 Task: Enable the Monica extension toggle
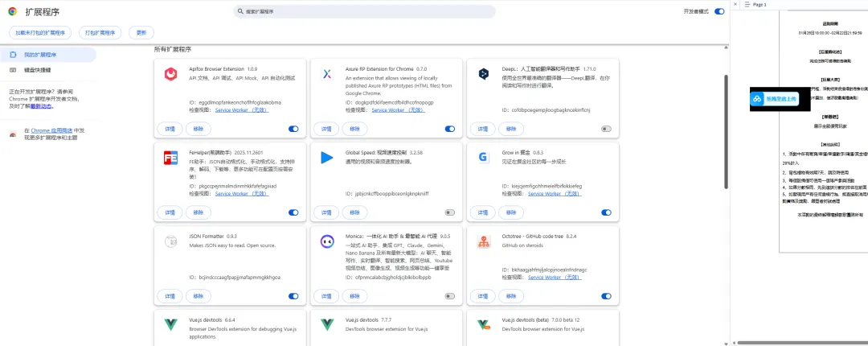450,296
